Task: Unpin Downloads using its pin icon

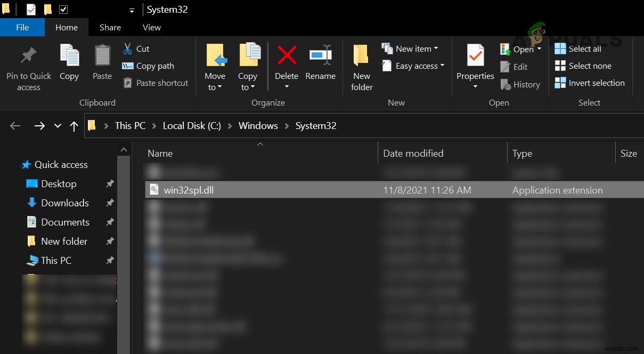Action: tap(110, 203)
